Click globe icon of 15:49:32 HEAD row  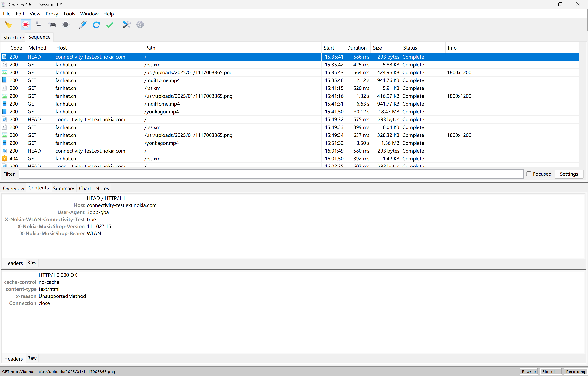click(x=4, y=119)
